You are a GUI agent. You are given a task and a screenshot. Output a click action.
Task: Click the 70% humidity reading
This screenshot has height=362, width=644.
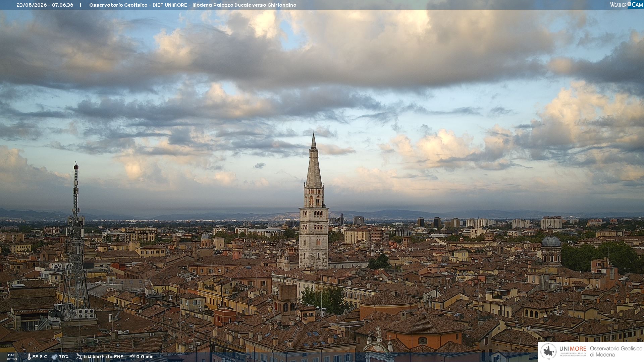pyautogui.click(x=64, y=357)
